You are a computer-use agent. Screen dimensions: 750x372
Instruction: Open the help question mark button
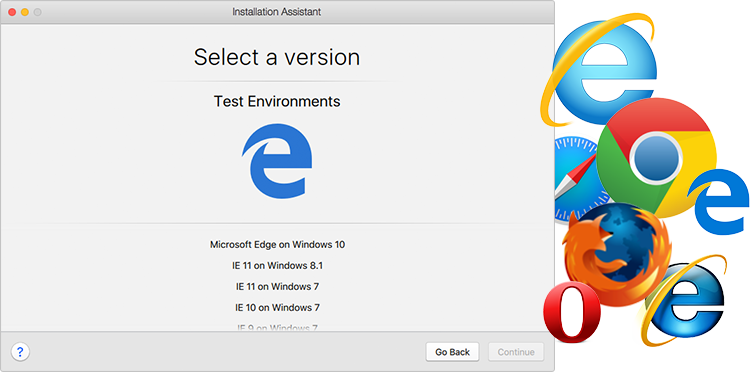coord(20,352)
